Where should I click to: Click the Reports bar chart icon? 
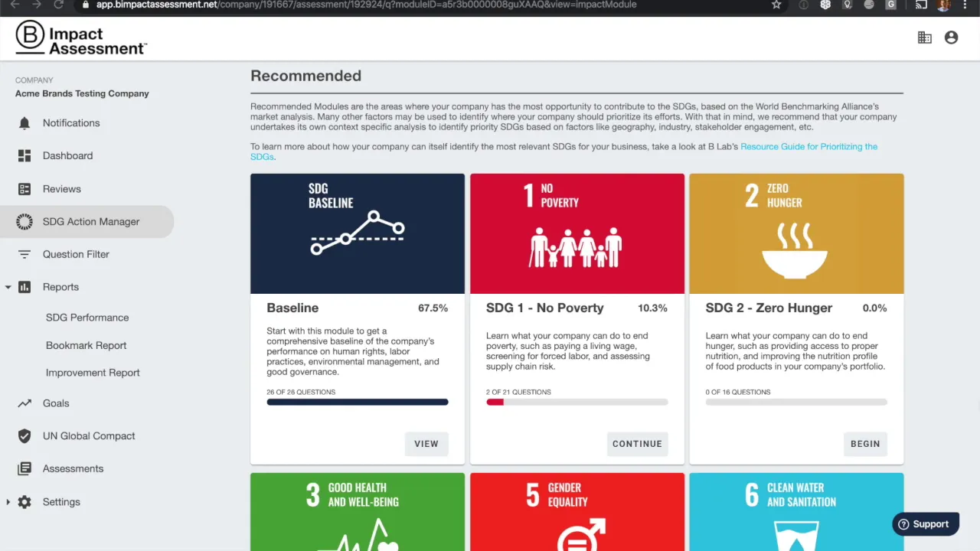click(x=24, y=287)
